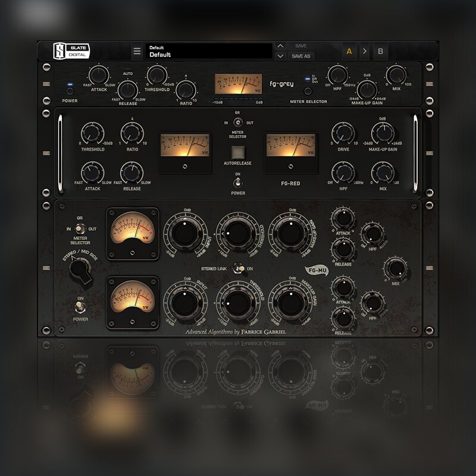Select previous preset with up chevron
The width and height of the screenshot is (476, 476).
280,46
